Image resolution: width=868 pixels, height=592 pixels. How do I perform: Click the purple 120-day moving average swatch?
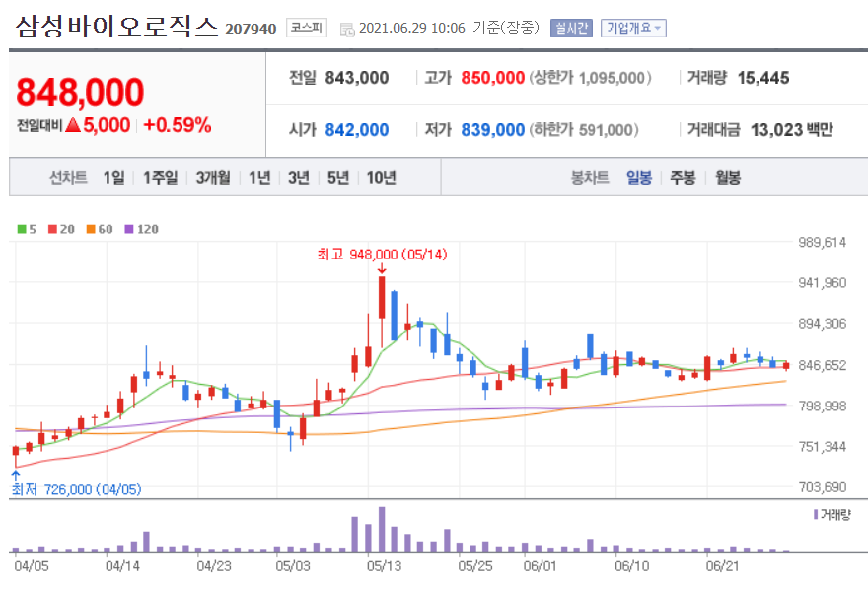[129, 229]
